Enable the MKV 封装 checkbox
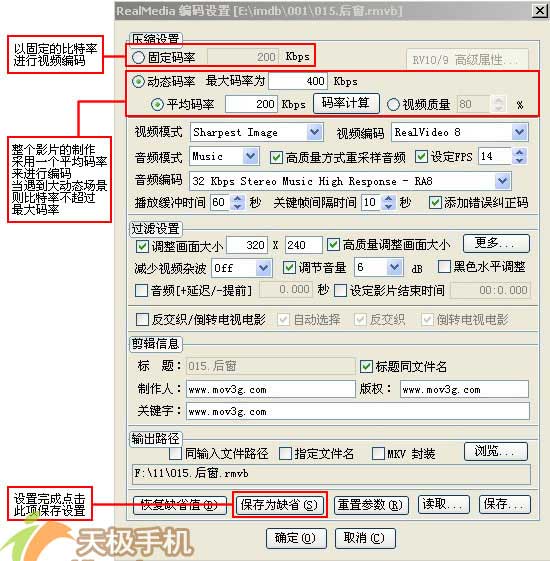This screenshot has height=561, width=550. pos(378,454)
